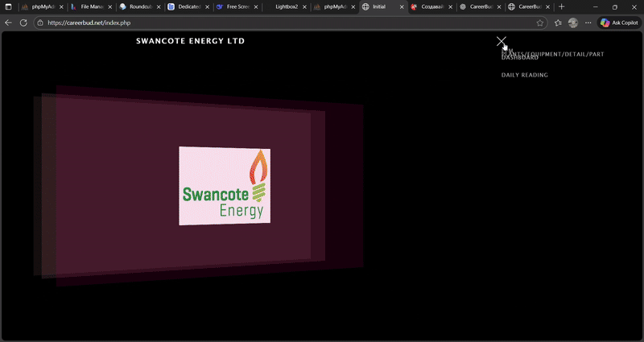This screenshot has height=342, width=644.
Task: Click the browser back arrow
Action: 9,23
